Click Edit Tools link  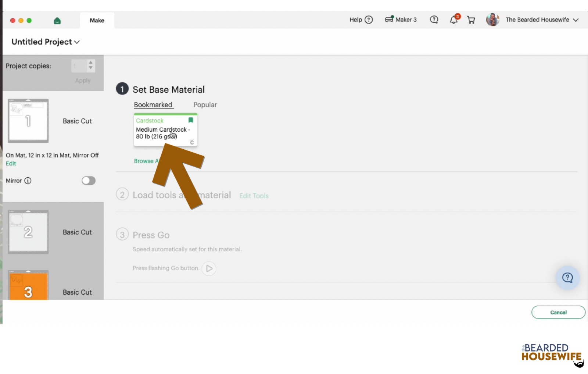click(x=254, y=196)
